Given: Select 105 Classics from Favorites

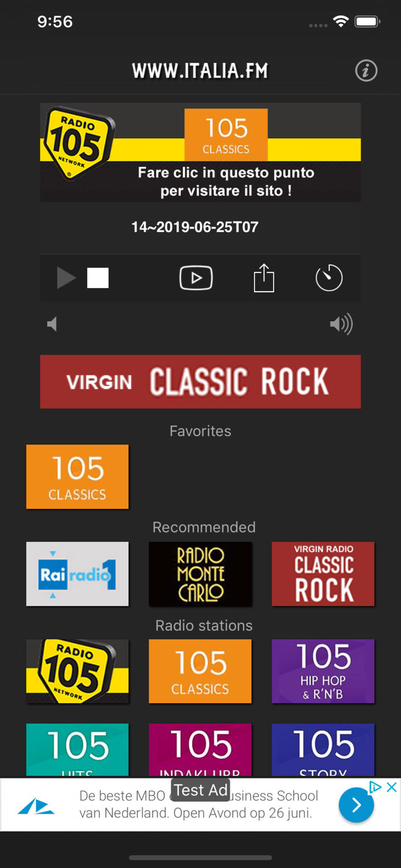Looking at the screenshot, I should [77, 476].
